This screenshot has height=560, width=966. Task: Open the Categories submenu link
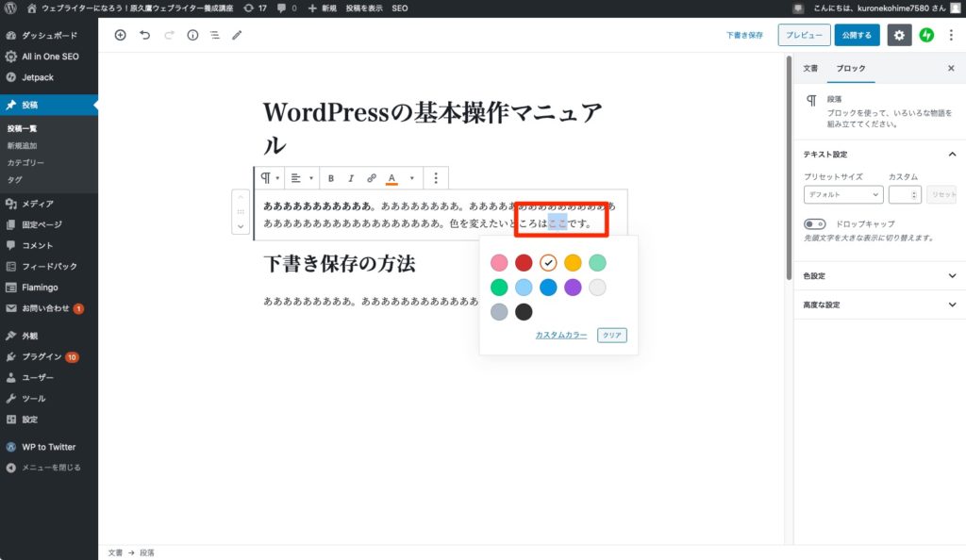(x=25, y=163)
